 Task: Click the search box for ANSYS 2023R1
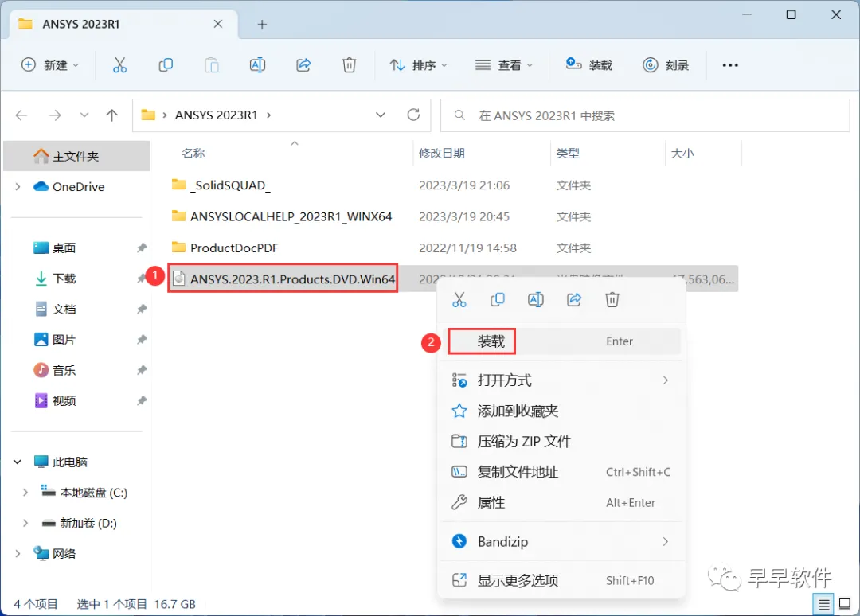click(645, 115)
